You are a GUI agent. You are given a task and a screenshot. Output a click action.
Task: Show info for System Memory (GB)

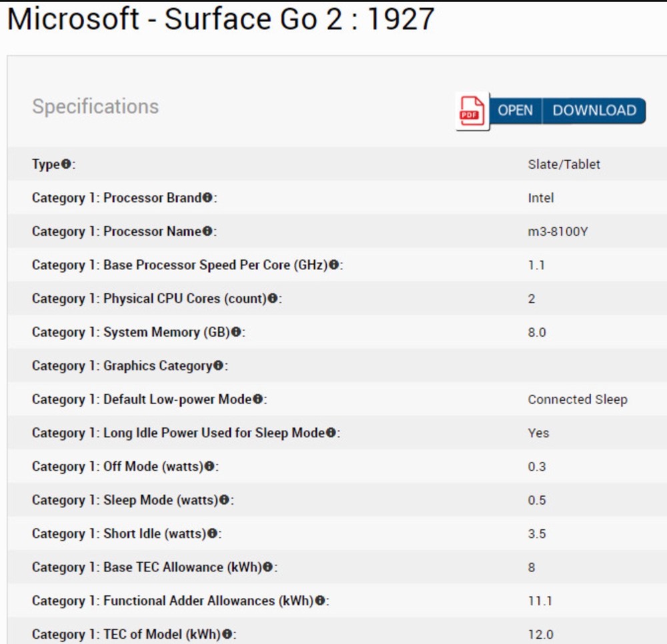(x=236, y=331)
